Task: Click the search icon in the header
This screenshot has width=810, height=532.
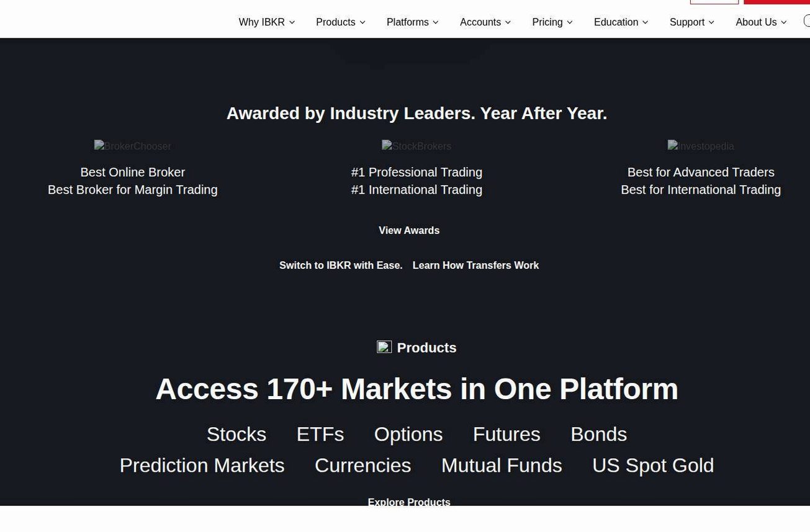Action: point(806,21)
